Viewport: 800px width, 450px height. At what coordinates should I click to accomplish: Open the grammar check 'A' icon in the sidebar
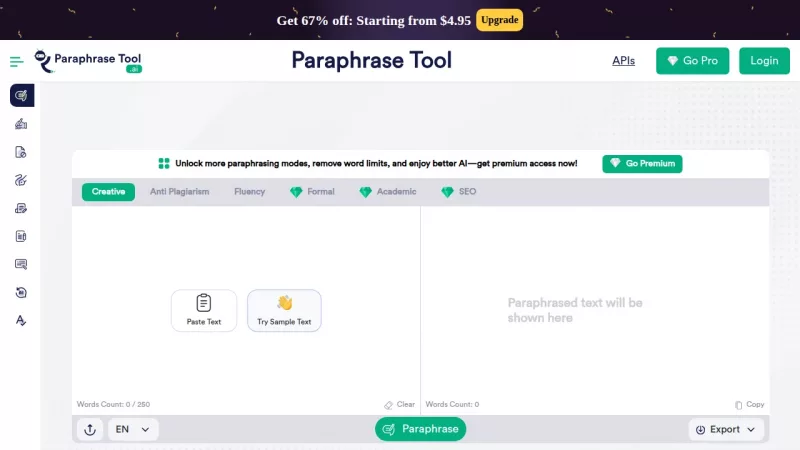21,320
